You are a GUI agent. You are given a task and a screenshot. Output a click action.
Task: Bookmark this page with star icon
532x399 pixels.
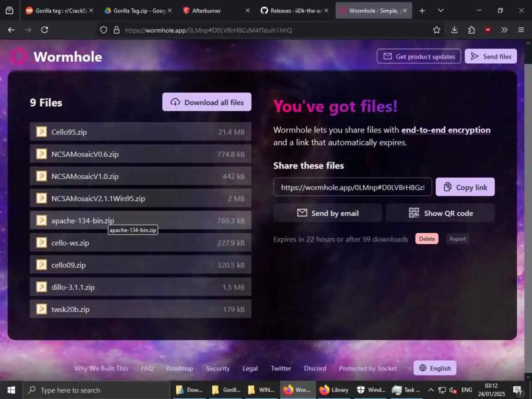tap(437, 30)
